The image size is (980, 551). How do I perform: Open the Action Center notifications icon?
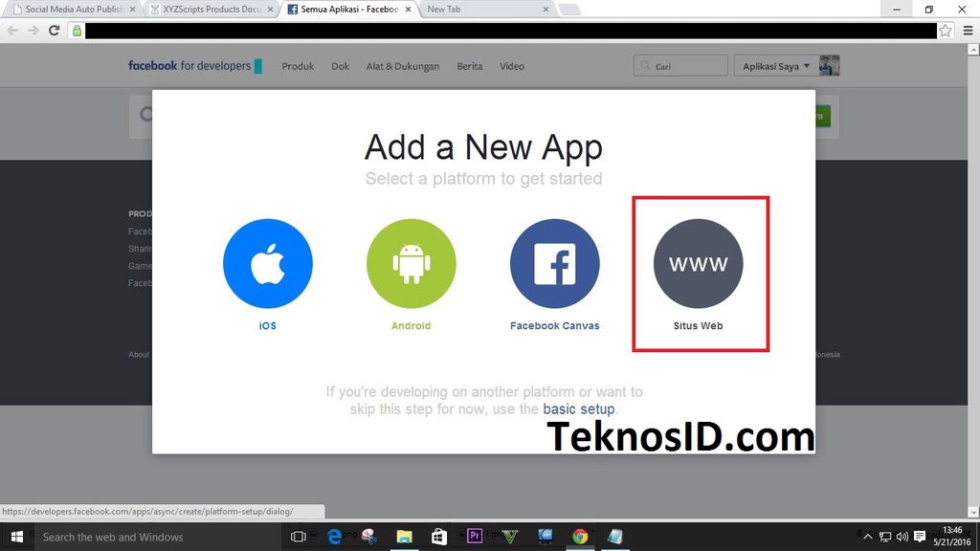click(920, 537)
